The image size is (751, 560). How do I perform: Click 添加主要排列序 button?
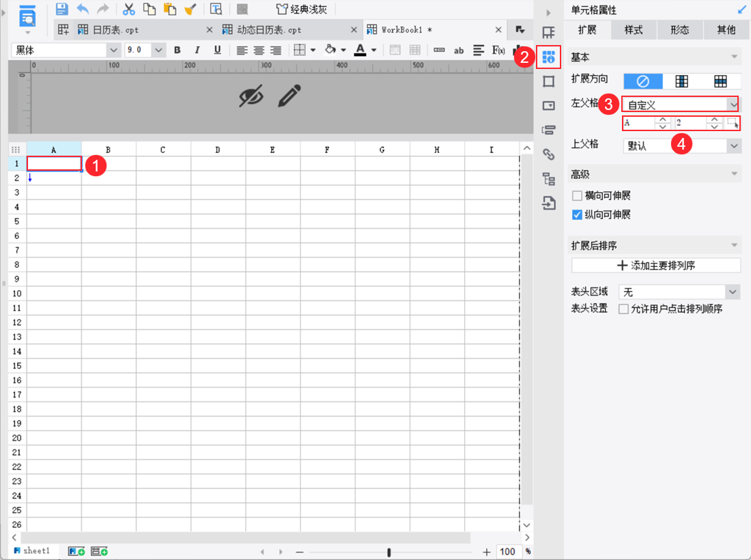(x=655, y=266)
